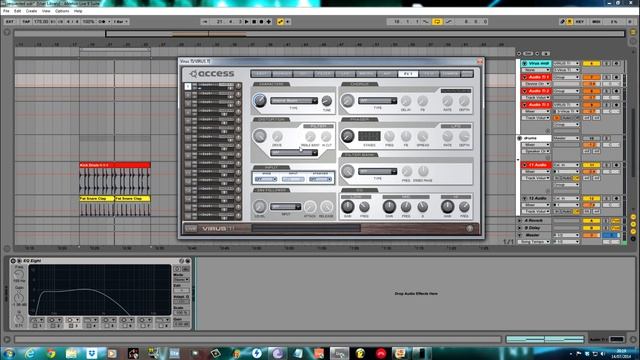Click the Character TUNE knob in Virus
This screenshot has height=360, width=640.
pos(327,101)
